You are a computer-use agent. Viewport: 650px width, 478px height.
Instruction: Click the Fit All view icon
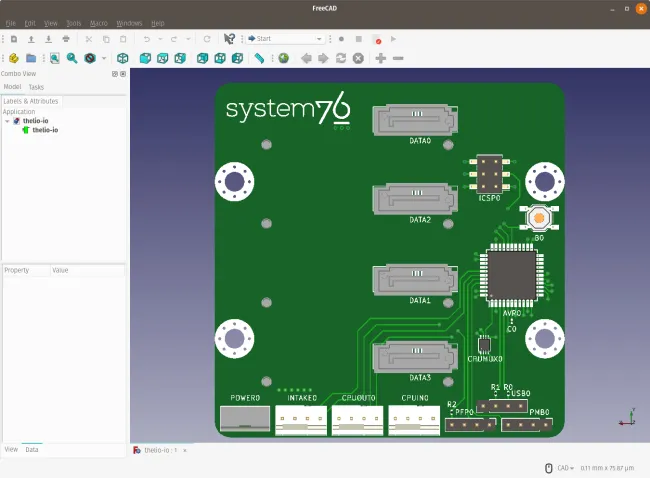click(54, 58)
